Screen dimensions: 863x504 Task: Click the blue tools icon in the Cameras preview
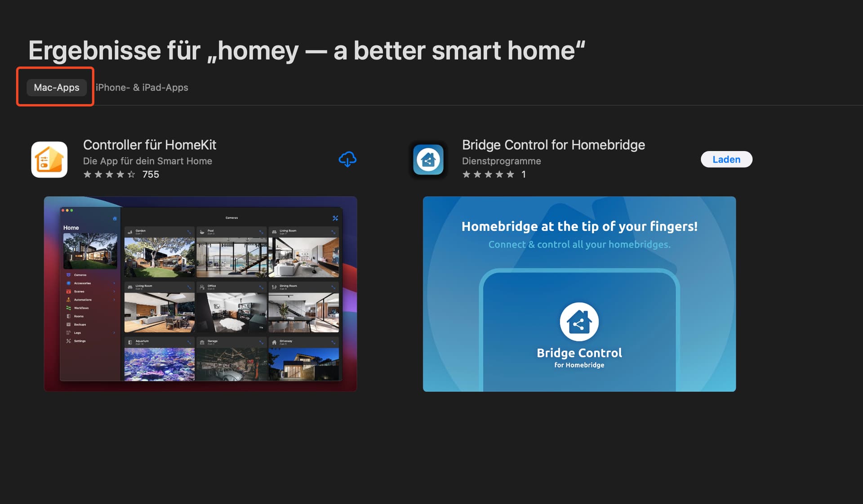point(335,218)
